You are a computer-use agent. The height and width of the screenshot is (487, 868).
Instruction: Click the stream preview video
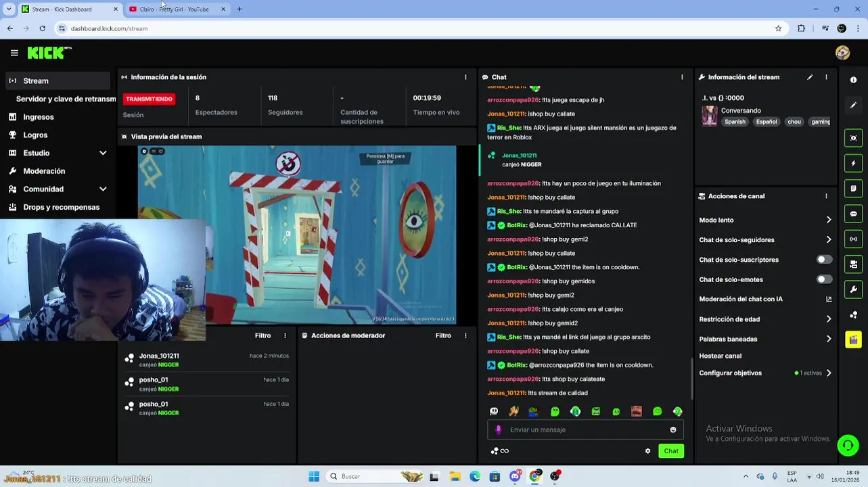pos(297,235)
